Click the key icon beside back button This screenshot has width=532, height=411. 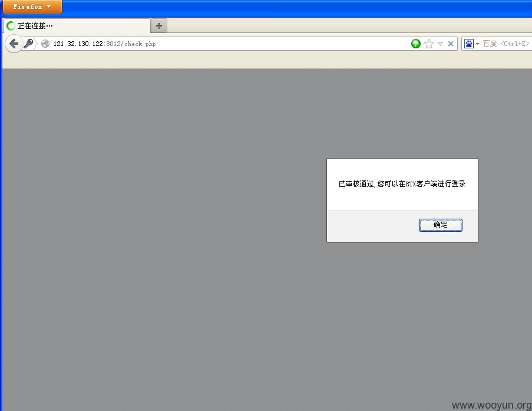(28, 44)
